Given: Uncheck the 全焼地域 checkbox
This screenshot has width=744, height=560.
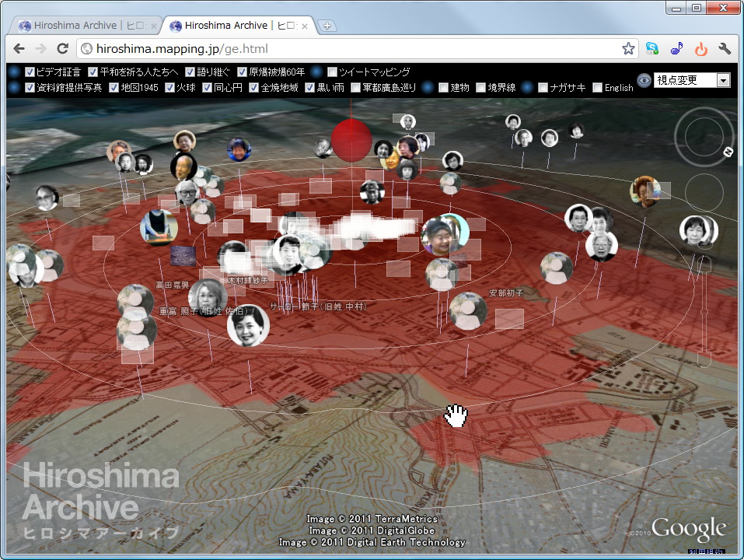Looking at the screenshot, I should [x=253, y=88].
